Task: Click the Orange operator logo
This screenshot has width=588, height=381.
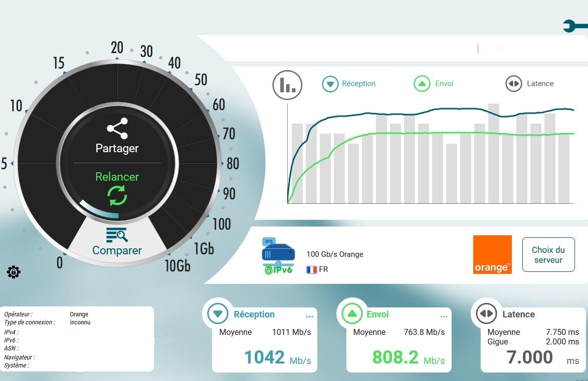Action: [492, 255]
